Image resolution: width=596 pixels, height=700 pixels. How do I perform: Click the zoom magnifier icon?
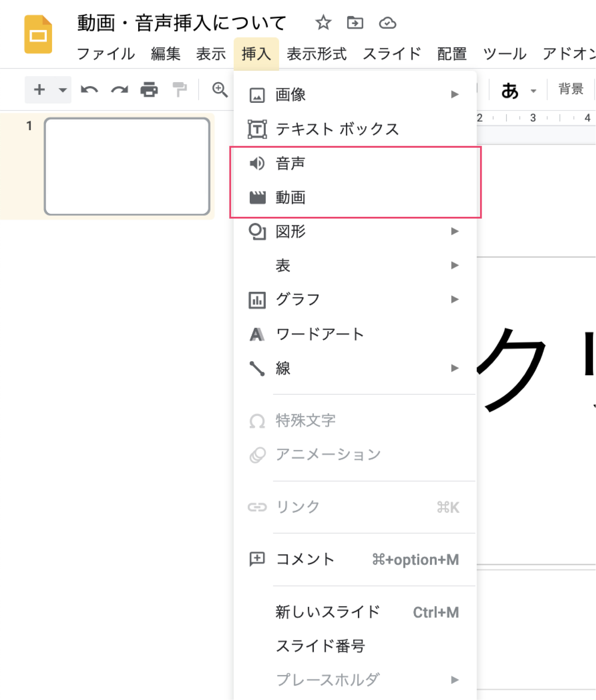220,90
